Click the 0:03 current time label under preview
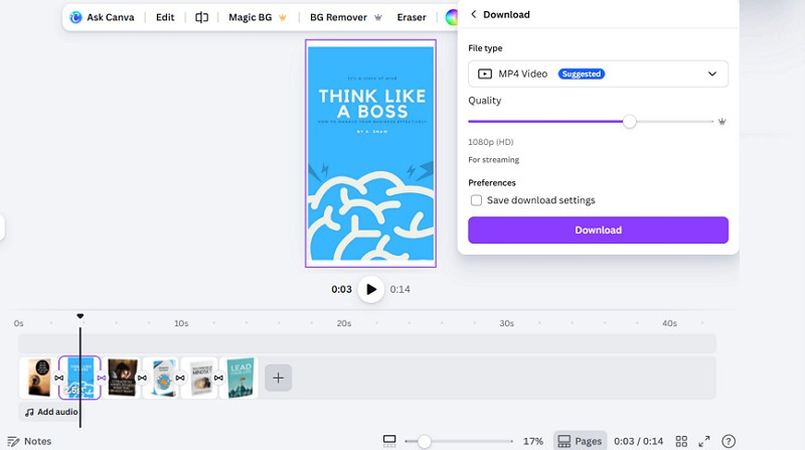This screenshot has height=450, width=805. pos(341,289)
